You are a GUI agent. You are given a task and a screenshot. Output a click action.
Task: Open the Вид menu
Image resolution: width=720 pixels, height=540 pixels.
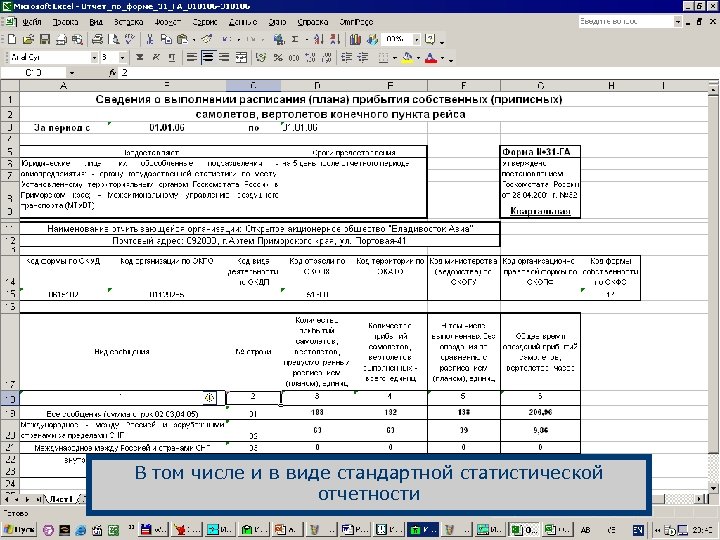(x=96, y=22)
